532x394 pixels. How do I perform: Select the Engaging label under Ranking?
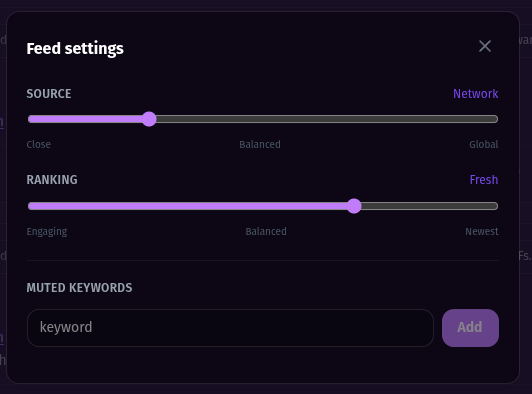click(x=47, y=232)
